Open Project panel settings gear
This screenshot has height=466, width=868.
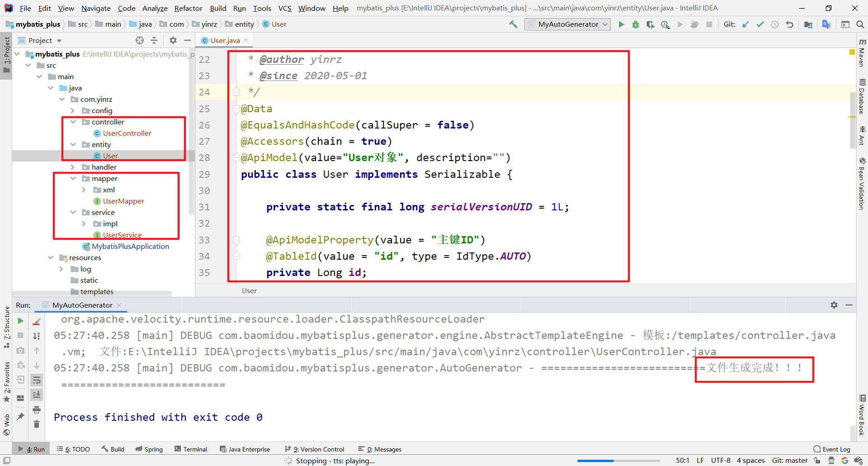tap(173, 40)
